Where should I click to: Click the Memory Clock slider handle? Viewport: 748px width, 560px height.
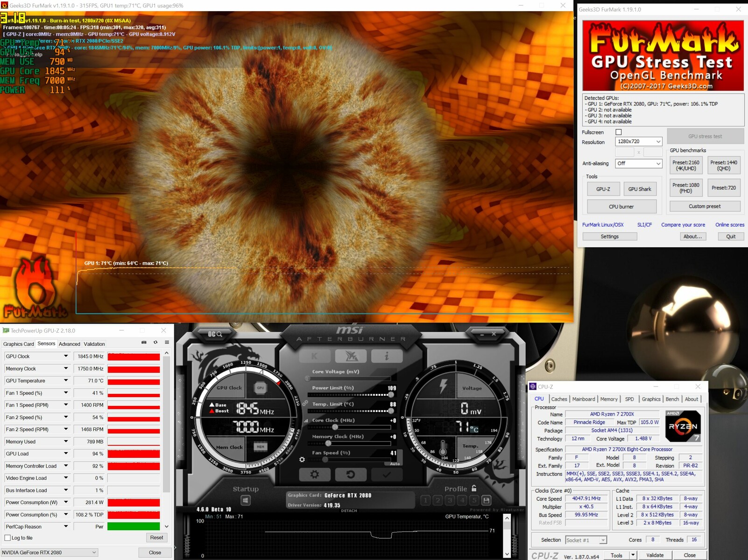click(x=328, y=443)
